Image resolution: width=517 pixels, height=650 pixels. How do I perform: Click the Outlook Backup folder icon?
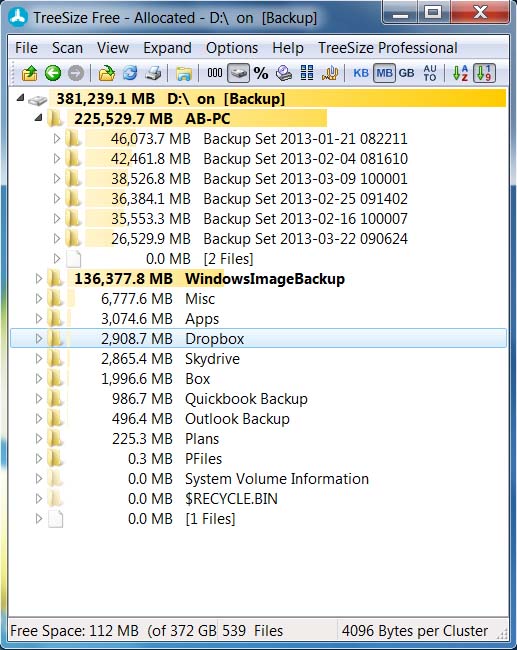click(55, 418)
